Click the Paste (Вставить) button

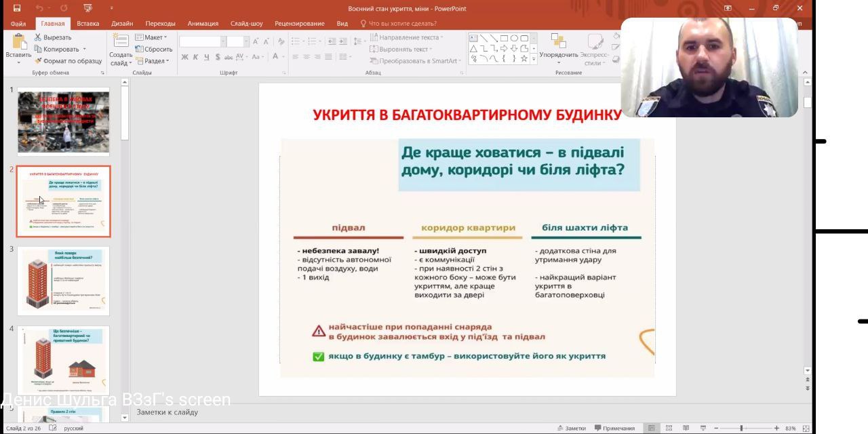18,46
